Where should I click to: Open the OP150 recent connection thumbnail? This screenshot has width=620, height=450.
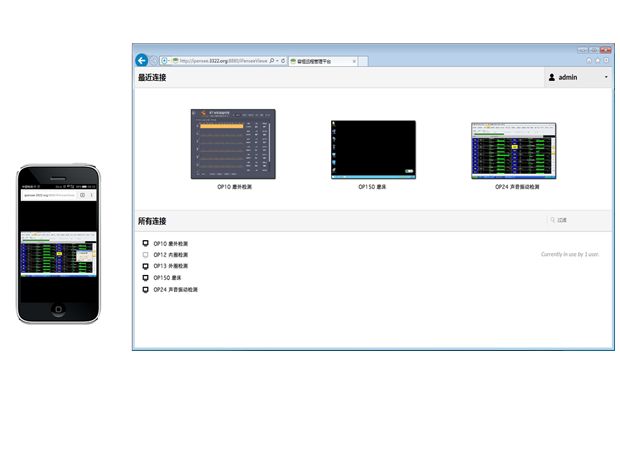click(x=373, y=149)
